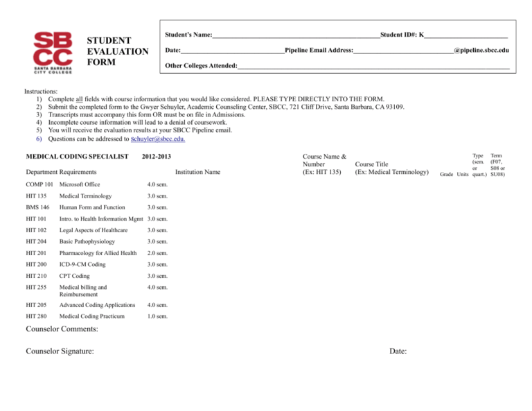Select the COMP 101 Microsoft Office row
532x411 pixels.
point(97,184)
